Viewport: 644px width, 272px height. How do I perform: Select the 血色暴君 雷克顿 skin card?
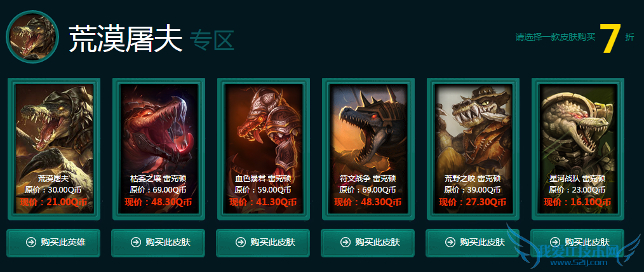pos(264,149)
